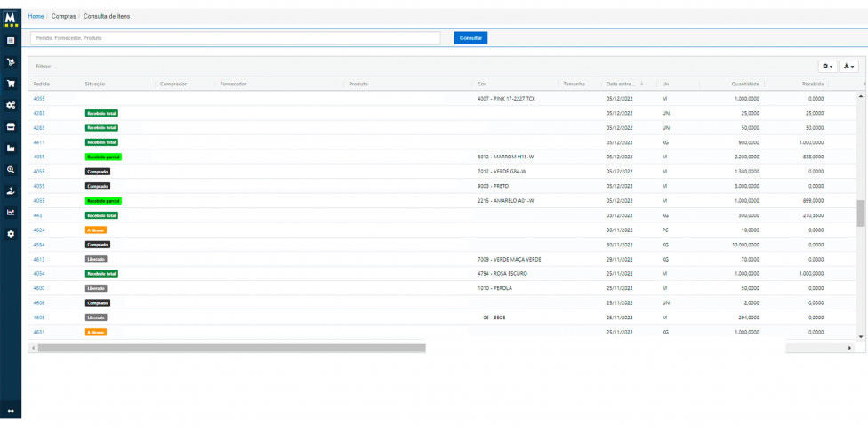
Task: Expand the download export dropdown
Action: (848, 66)
